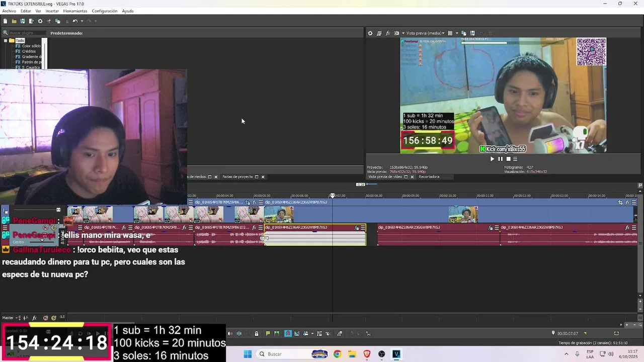This screenshot has height=362, width=644.
Task: Zoom out timeline with minus button
Action: 634,325
